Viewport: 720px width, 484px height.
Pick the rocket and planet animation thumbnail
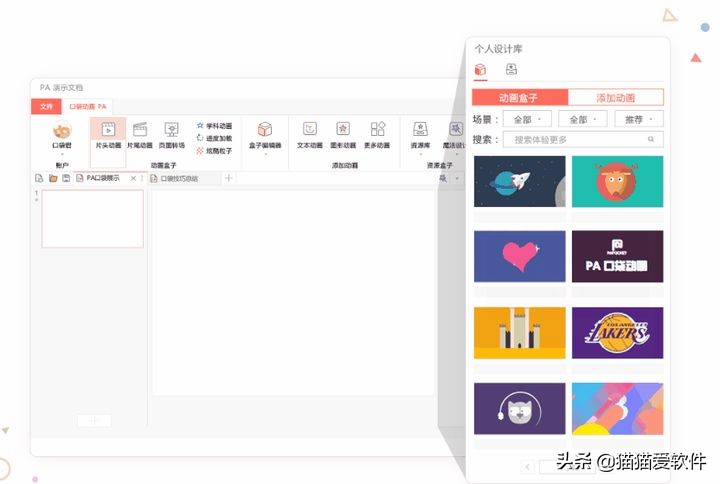[519, 181]
